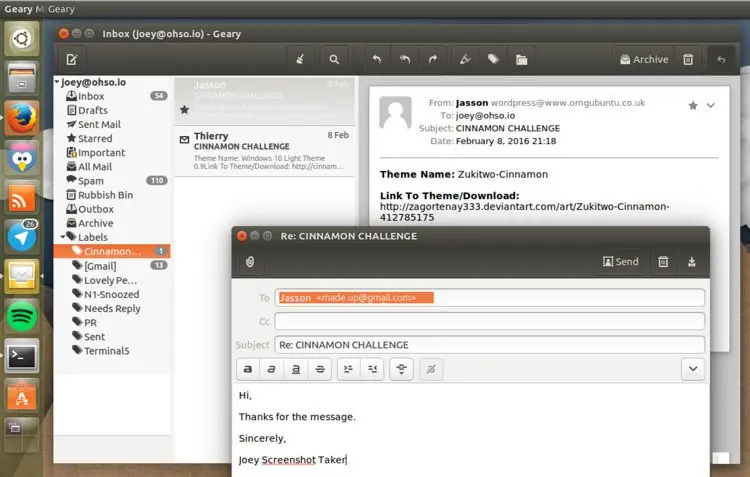Viewport: 750px width, 477px height.
Task: Click sender avatar in message header
Action: coord(396,113)
